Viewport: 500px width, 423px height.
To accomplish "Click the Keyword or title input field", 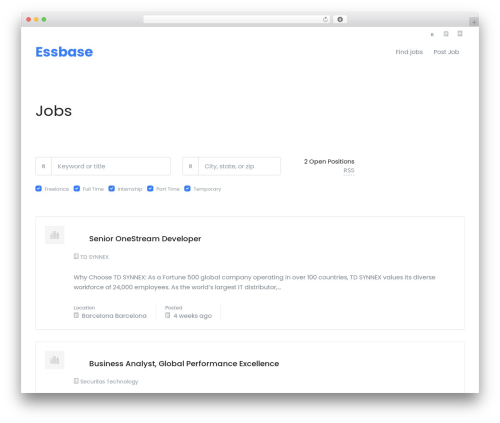I will 111,166.
